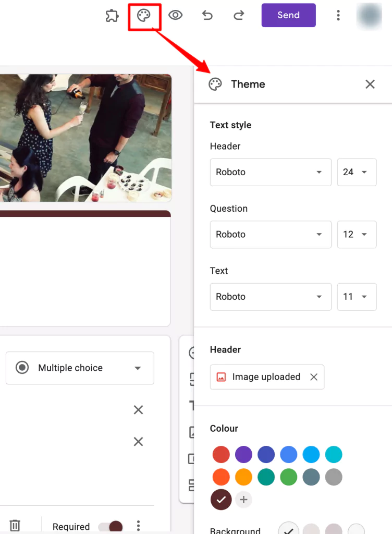Preview the form with the eye icon
392x534 pixels.
coord(176,15)
